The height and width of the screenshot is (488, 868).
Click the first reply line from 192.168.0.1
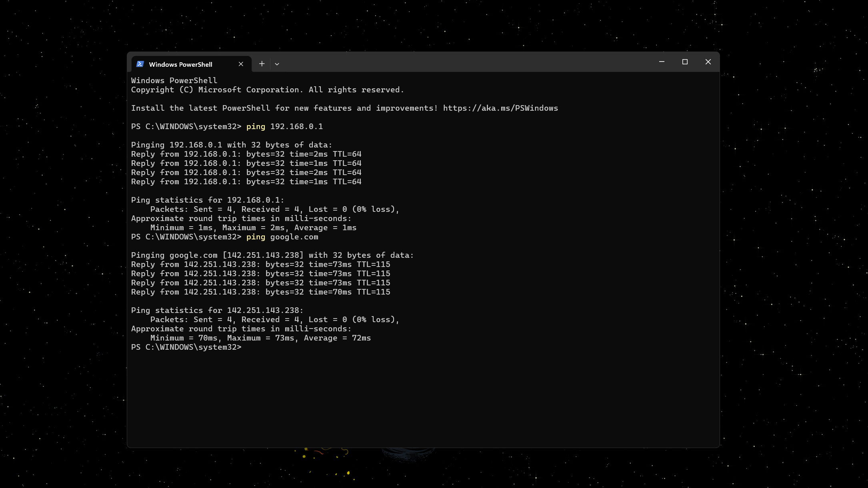(x=246, y=154)
